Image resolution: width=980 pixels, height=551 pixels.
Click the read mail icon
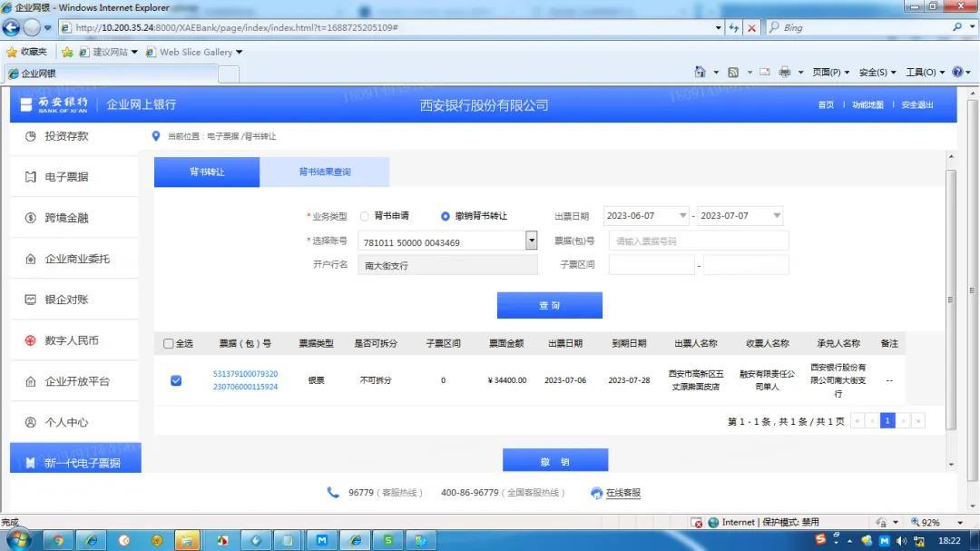pyautogui.click(x=764, y=73)
